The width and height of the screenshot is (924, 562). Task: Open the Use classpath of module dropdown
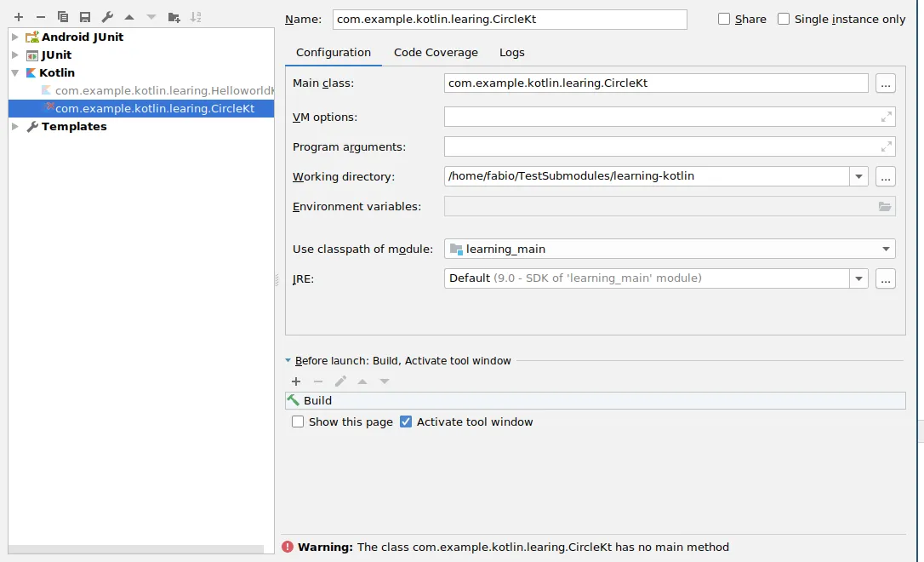pyautogui.click(x=887, y=249)
